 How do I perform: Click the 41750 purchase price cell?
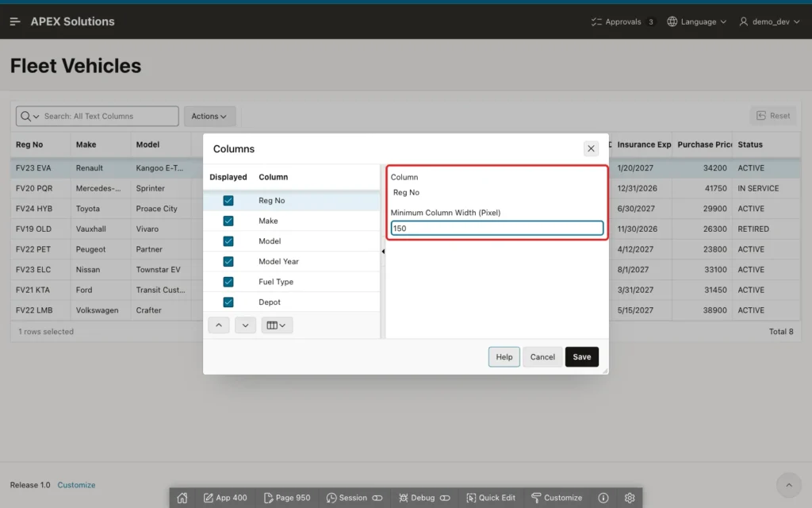tap(703, 188)
